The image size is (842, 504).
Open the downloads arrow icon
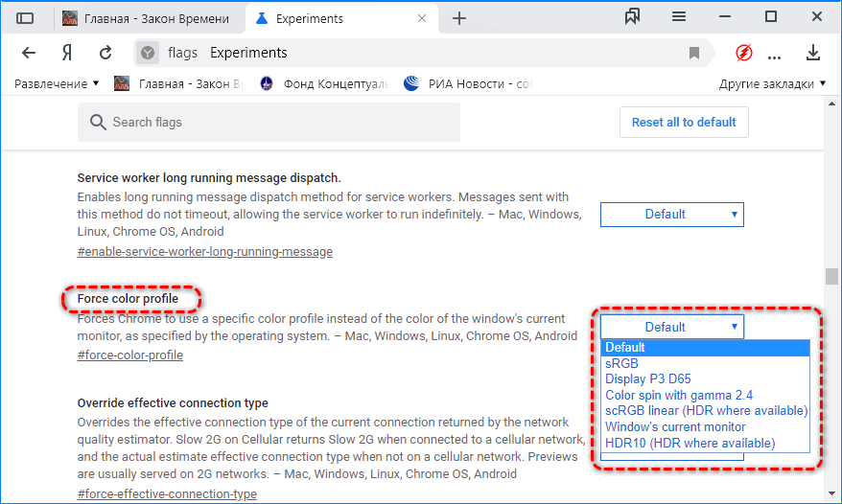(x=813, y=53)
